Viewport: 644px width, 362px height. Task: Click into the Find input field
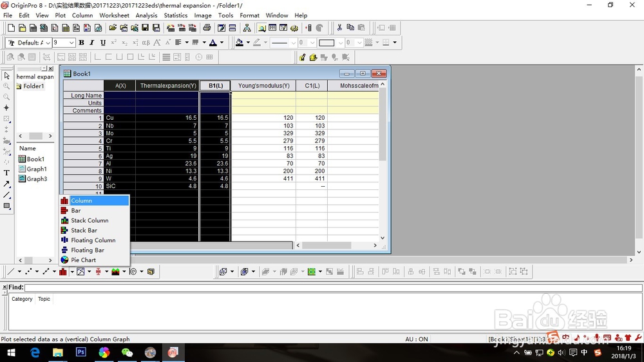coord(333,287)
